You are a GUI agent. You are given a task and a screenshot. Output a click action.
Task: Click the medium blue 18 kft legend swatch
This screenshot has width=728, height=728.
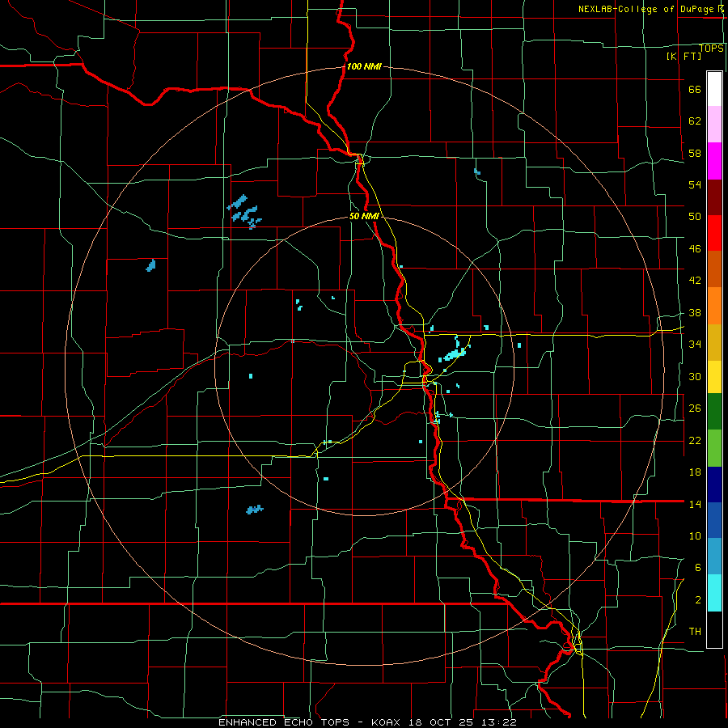714,520
